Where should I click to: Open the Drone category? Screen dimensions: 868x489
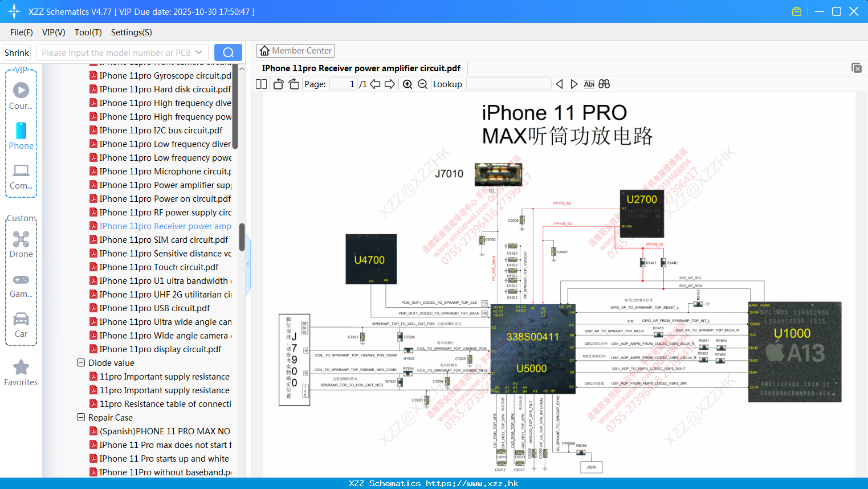coord(21,244)
